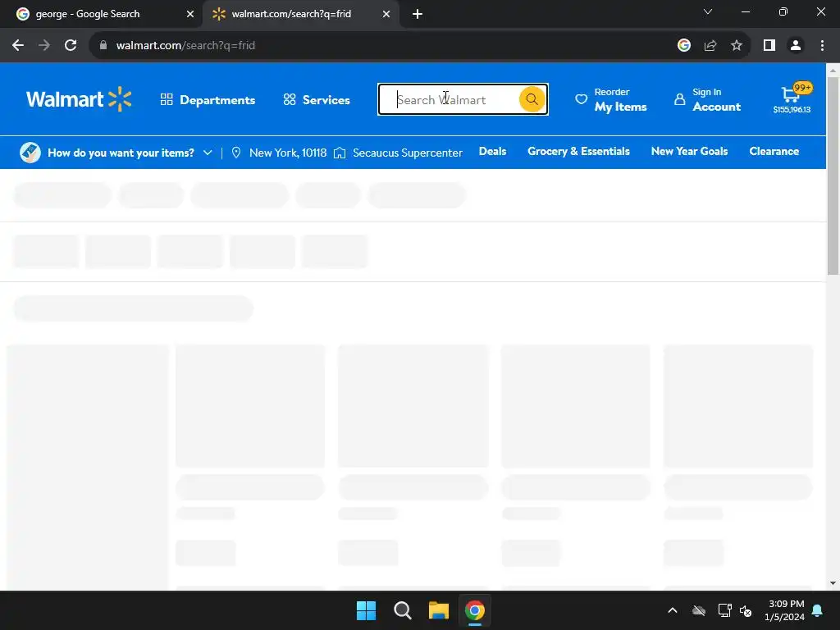Expand How do you want your items
This screenshot has height=630, width=840.
pyautogui.click(x=130, y=153)
